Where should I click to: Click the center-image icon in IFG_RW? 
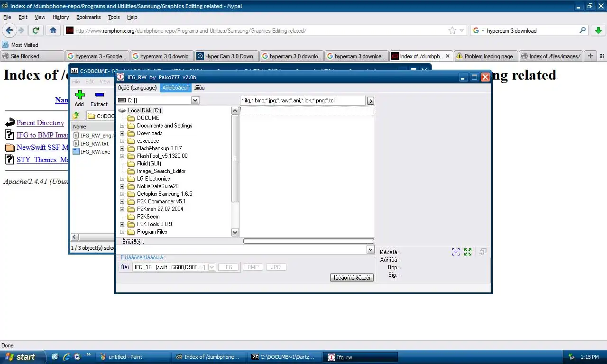click(456, 252)
